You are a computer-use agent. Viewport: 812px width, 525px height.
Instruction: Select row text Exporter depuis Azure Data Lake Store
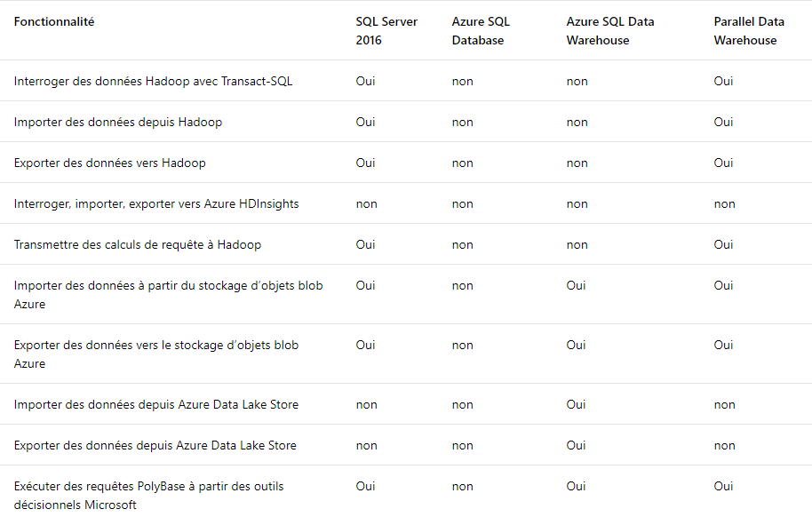pyautogui.click(x=155, y=446)
